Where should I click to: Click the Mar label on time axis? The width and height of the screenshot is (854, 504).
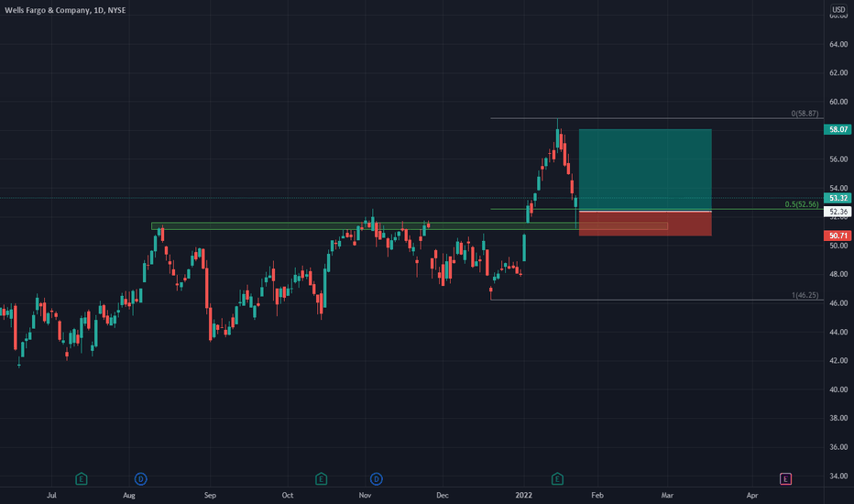(667, 495)
